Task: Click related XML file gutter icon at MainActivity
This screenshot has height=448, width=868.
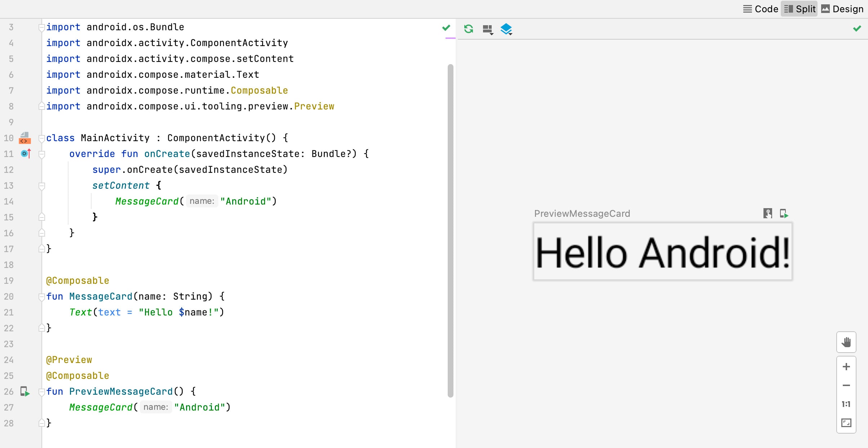Action: (25, 138)
